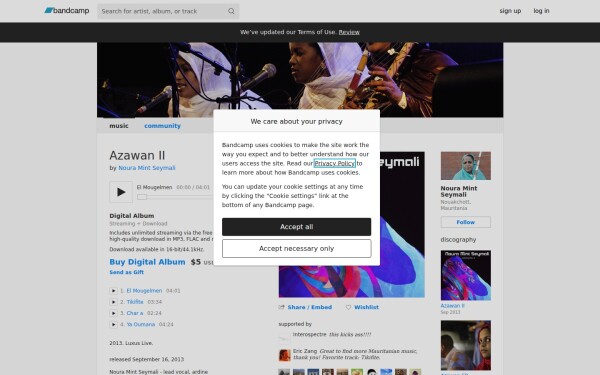
Task: Select the 'discography' sidebar heading
Action: 458,240
